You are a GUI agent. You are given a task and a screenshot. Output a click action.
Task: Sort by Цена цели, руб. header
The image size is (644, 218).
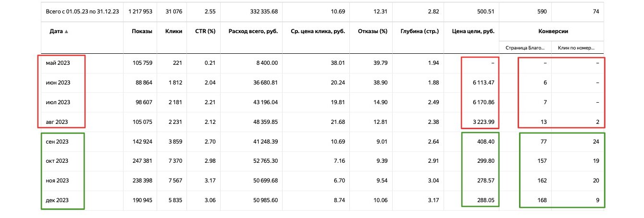coord(473,32)
